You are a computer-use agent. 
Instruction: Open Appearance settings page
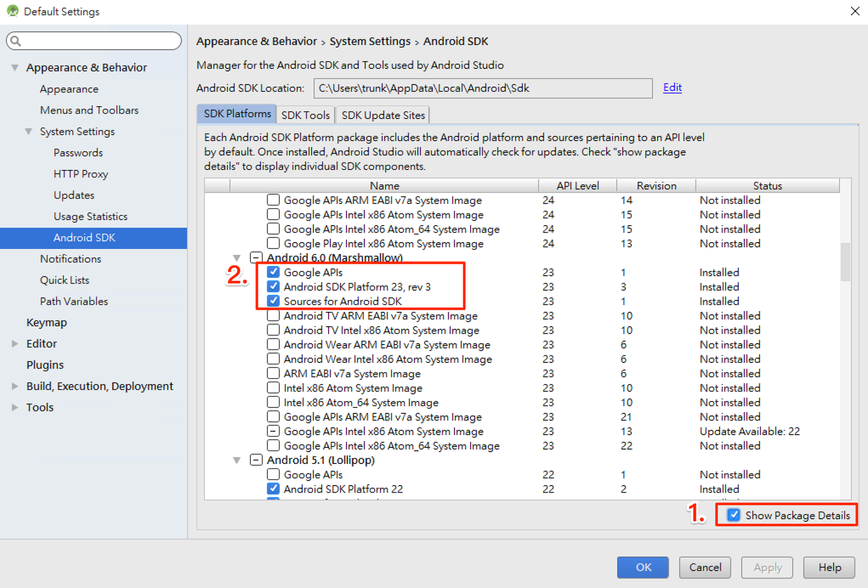coord(69,89)
